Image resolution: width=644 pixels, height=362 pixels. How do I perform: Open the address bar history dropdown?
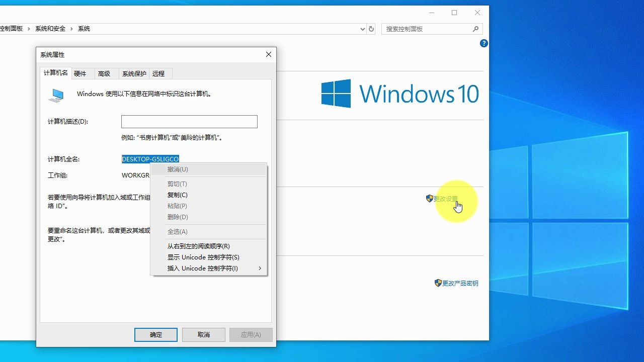[363, 29]
